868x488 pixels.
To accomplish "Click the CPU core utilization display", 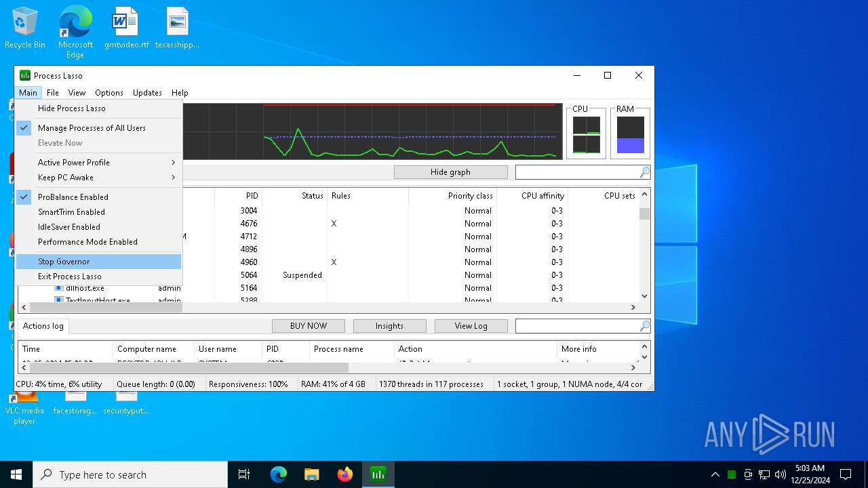I will tap(586, 134).
